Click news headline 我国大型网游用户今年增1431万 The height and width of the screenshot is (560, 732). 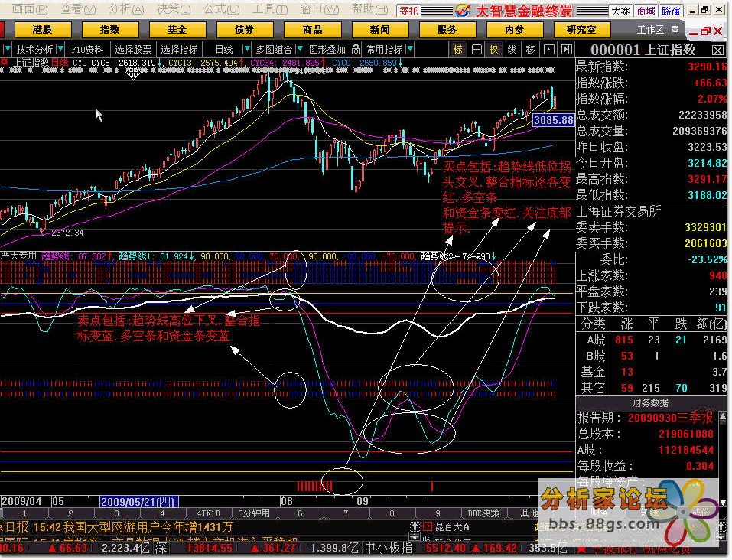[x=147, y=527]
